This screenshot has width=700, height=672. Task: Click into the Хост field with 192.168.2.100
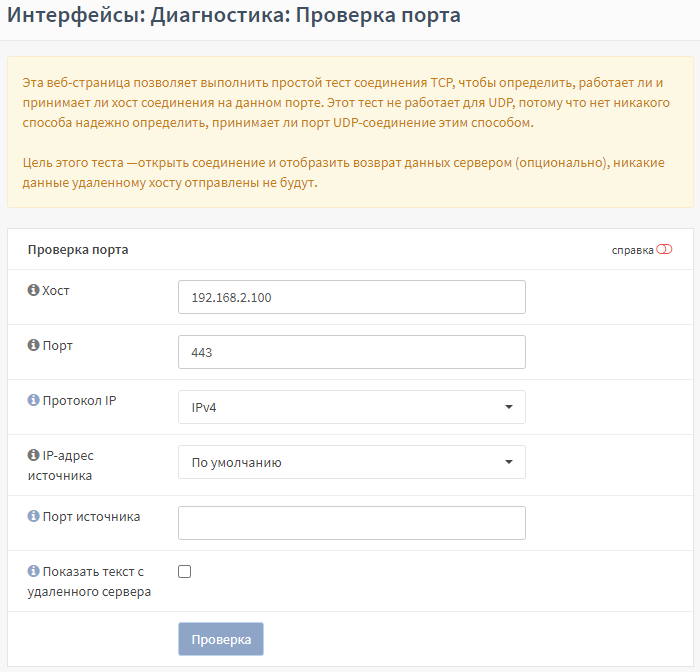(351, 297)
